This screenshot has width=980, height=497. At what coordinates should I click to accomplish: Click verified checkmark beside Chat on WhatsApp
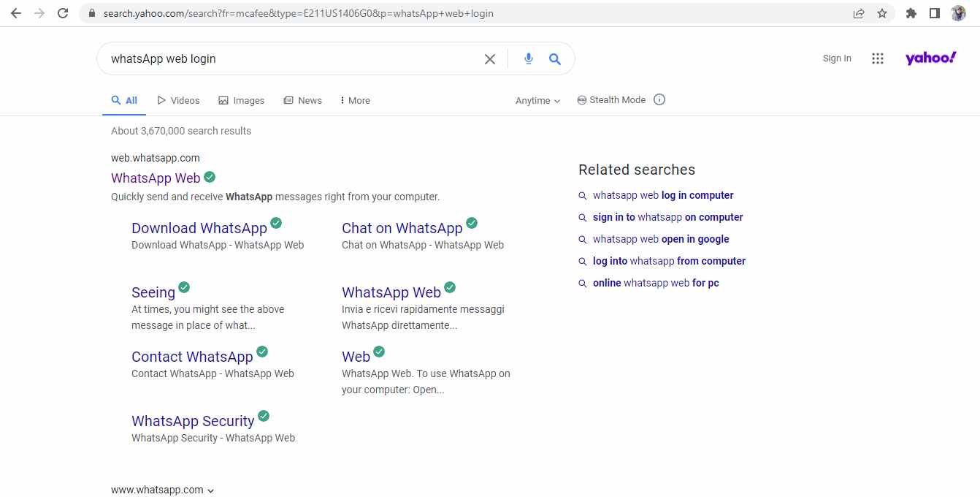472,223
